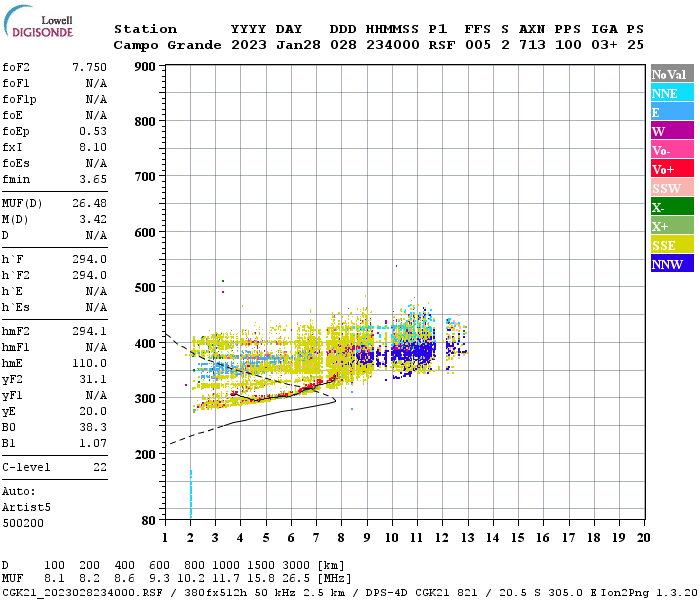This screenshot has width=700, height=600.
Task: Click the fmin value 3.65
Action: pyautogui.click(x=93, y=179)
